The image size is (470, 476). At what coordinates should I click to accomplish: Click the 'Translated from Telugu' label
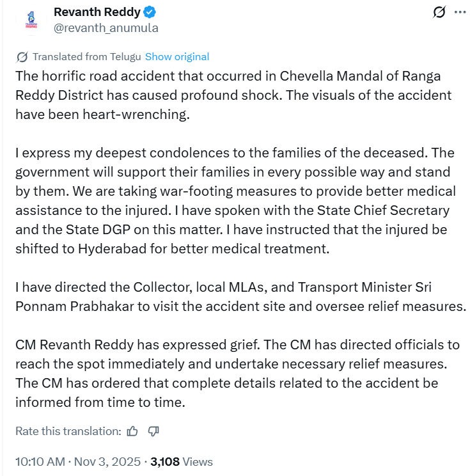(x=86, y=56)
